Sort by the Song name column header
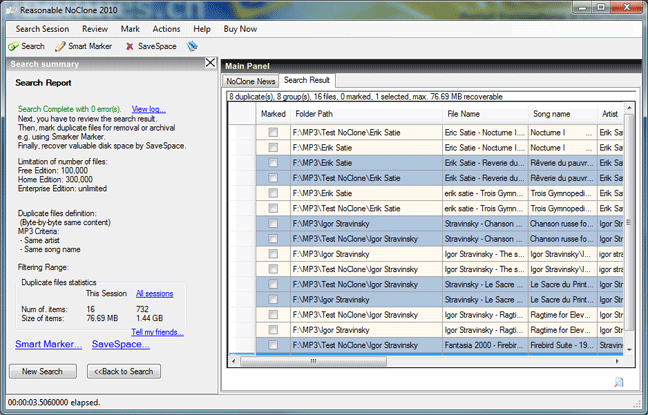The width and height of the screenshot is (648, 415). (x=562, y=114)
